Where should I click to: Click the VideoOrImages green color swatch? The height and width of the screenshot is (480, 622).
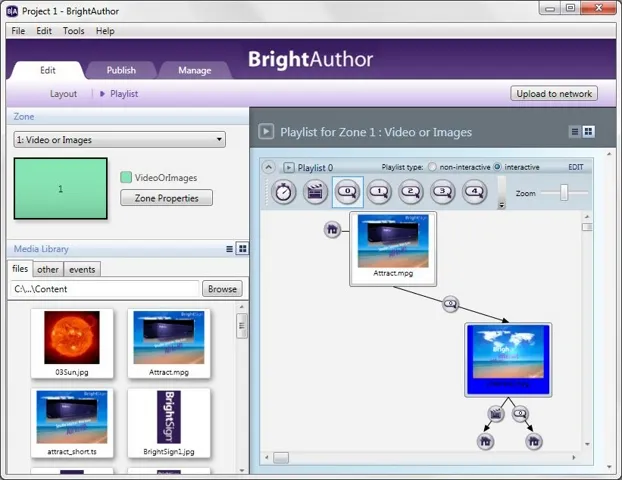pyautogui.click(x=126, y=177)
